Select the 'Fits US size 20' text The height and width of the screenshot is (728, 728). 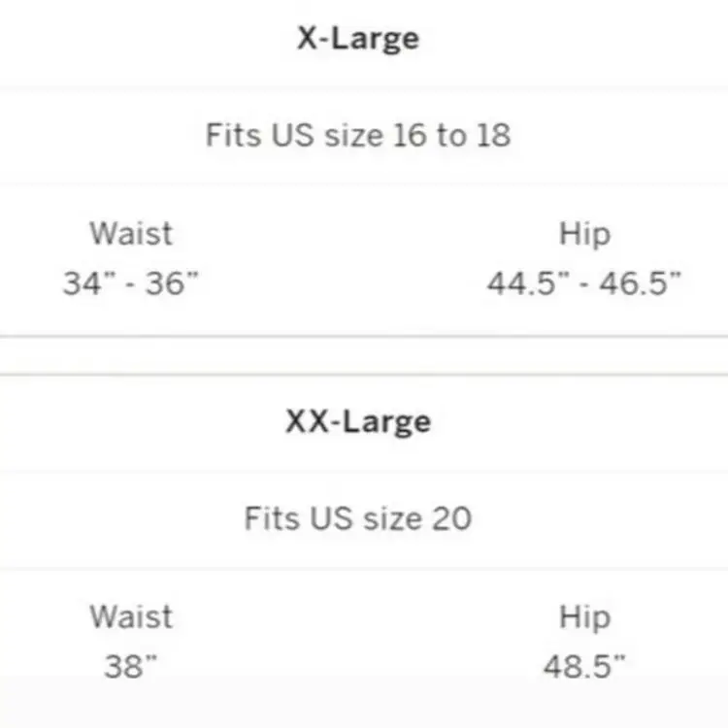tap(358, 518)
